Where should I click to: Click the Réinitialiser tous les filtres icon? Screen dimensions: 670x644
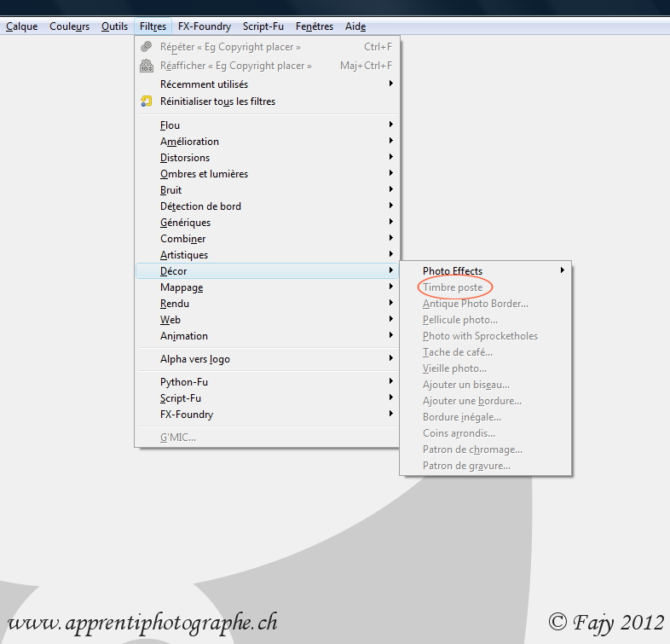point(146,102)
